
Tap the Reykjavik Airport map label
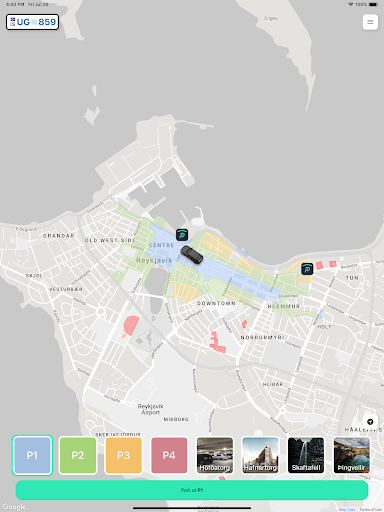coord(150,409)
